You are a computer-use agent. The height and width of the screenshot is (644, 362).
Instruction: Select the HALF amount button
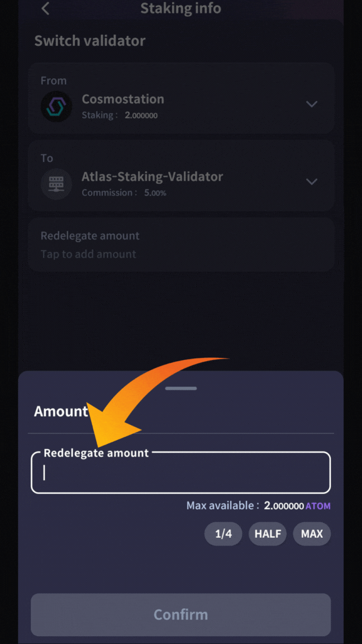point(268,534)
